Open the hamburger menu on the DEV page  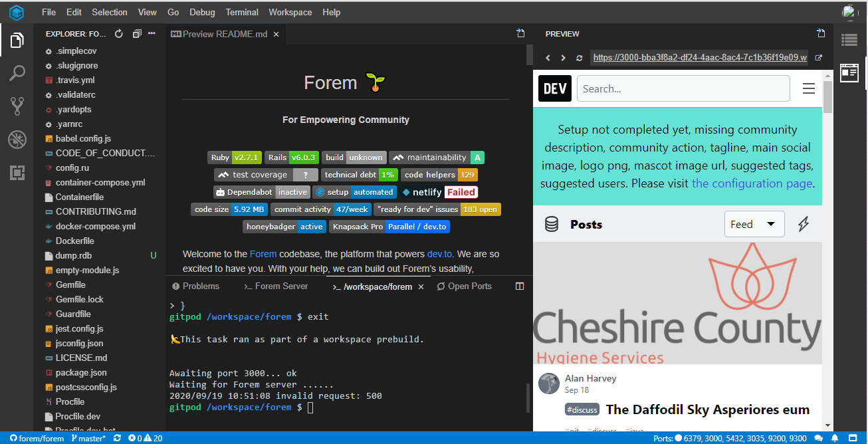point(809,88)
